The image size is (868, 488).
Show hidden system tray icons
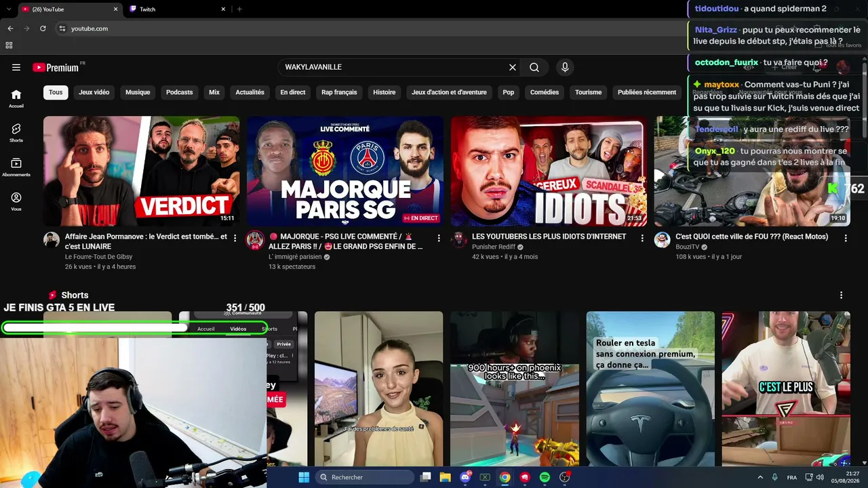(x=759, y=477)
